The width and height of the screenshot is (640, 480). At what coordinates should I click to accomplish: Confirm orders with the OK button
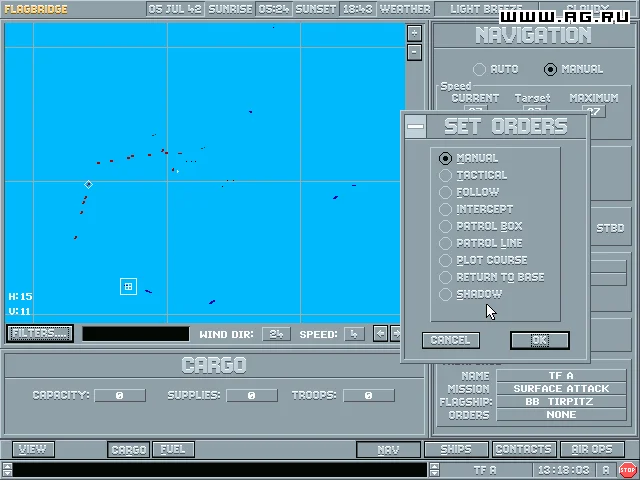click(539, 340)
